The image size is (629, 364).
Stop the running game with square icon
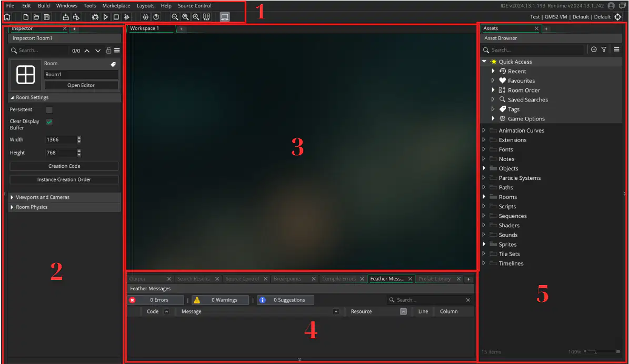point(116,17)
